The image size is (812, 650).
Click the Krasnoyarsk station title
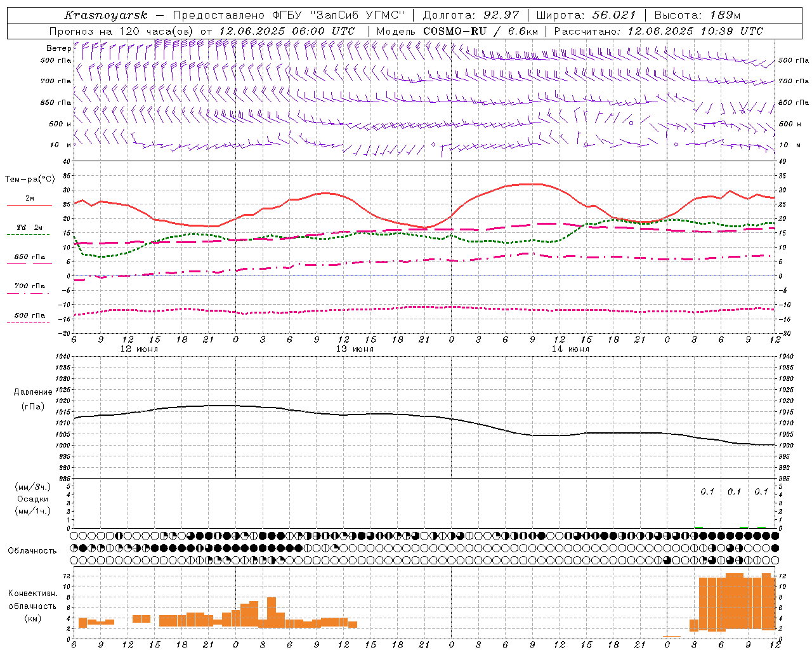pyautogui.click(x=106, y=15)
